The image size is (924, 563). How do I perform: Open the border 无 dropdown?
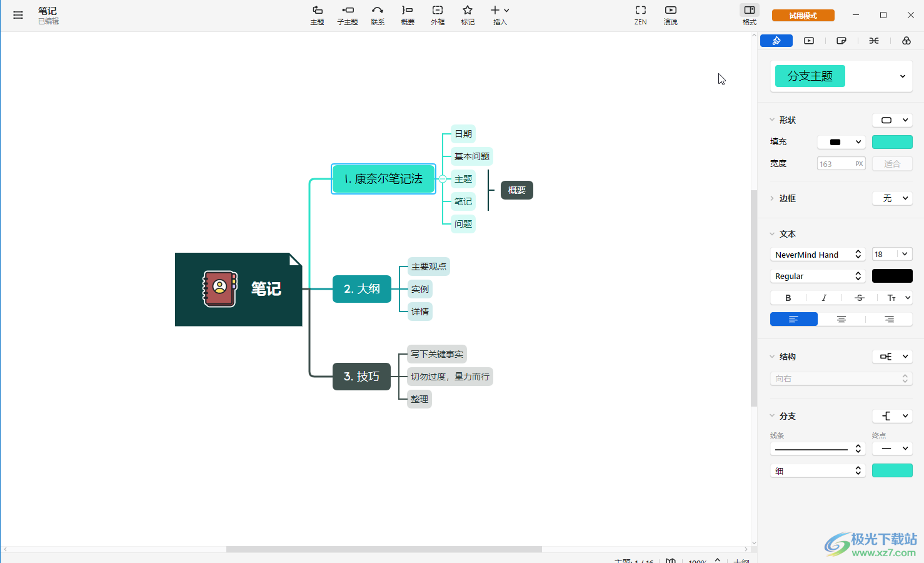(x=892, y=198)
